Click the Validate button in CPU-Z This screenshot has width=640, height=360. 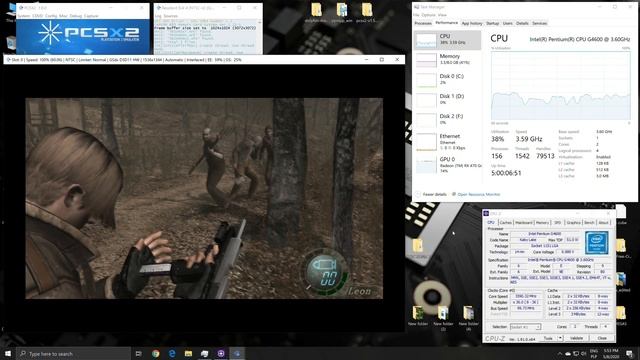pyautogui.click(x=576, y=338)
